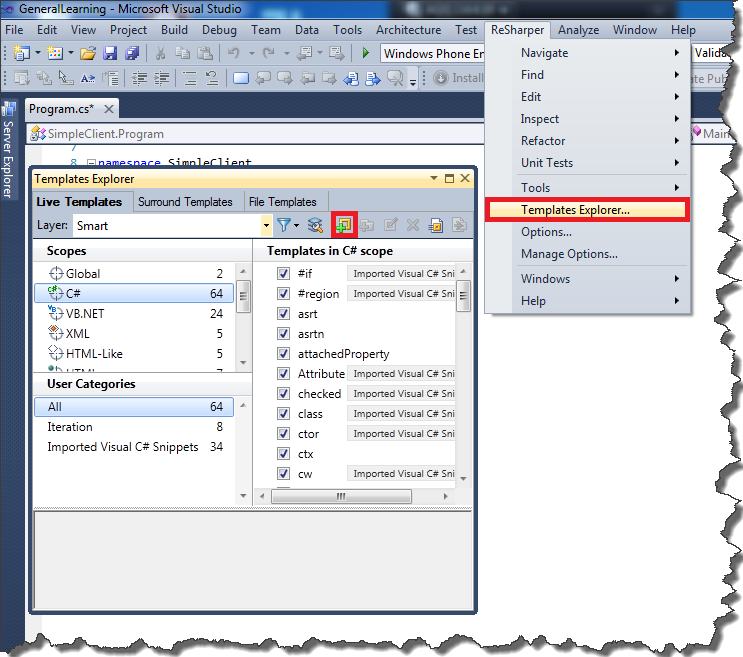Select Templates Explorer... menu entry
This screenshot has height=657, width=743.
[x=587, y=210]
